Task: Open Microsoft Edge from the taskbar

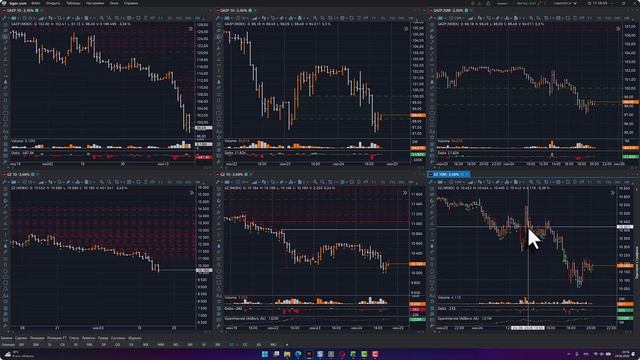Action: pyautogui.click(x=298, y=354)
